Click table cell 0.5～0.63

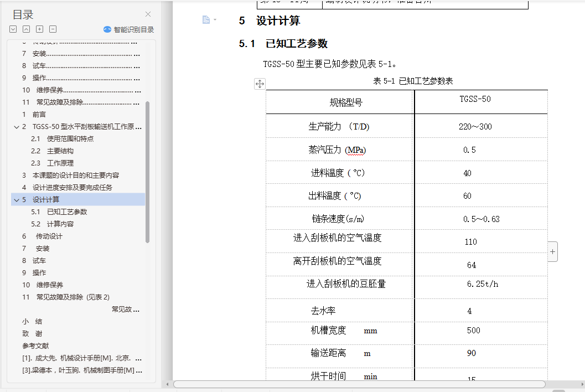coord(482,219)
